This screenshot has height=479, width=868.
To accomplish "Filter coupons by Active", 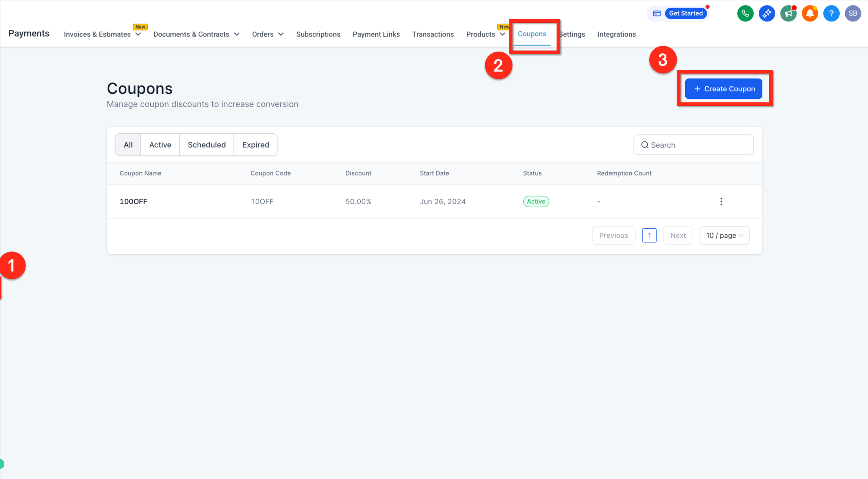I will click(160, 145).
